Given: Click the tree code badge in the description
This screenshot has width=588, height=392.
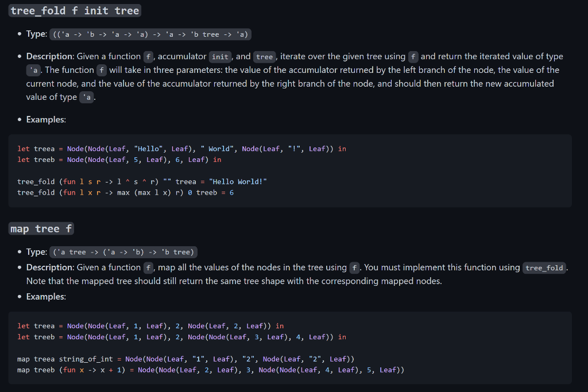Looking at the screenshot, I should coord(265,56).
